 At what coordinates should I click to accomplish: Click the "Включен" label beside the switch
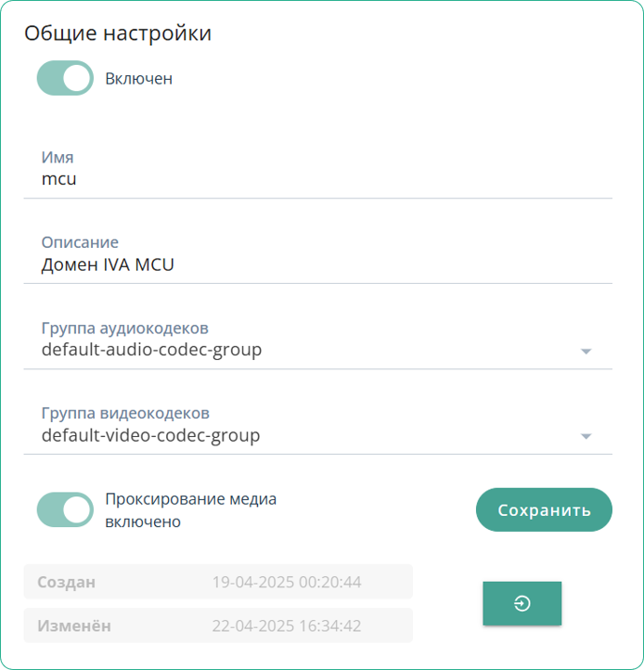(138, 79)
